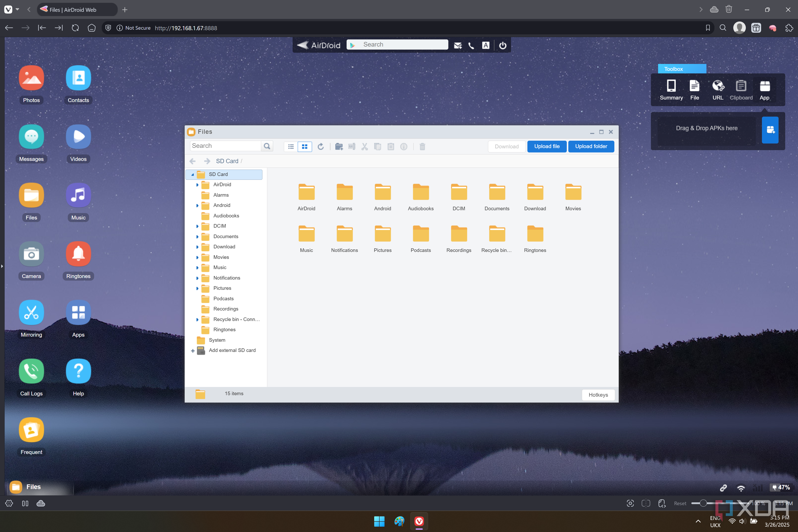The width and height of the screenshot is (798, 532).
Task: Click the cut scissors icon in Files toolbar
Action: [x=364, y=147]
